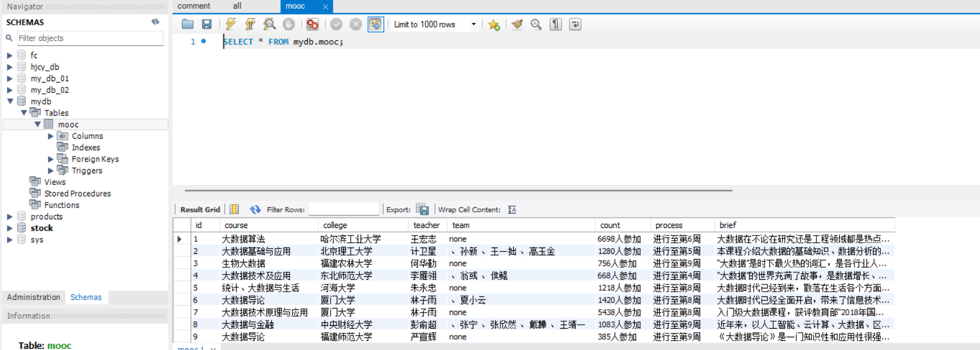980x350 pixels.
Task: Commit transaction checkmark icon
Action: [336, 24]
